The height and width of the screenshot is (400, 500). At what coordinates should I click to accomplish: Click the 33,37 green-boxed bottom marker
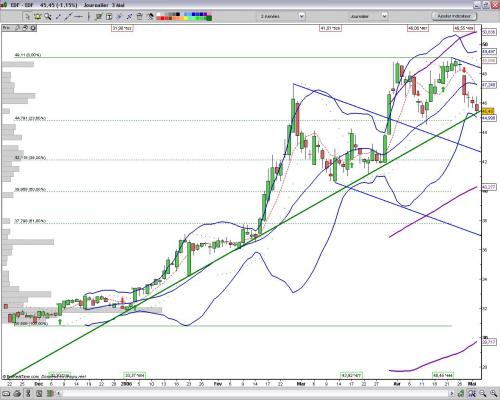pyautogui.click(x=135, y=375)
